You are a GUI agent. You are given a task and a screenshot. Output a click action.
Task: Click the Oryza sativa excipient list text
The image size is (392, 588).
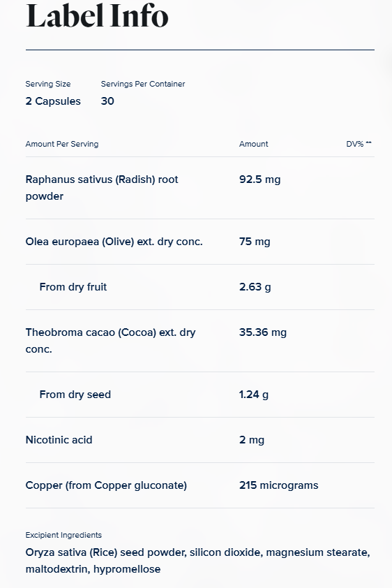point(197,561)
